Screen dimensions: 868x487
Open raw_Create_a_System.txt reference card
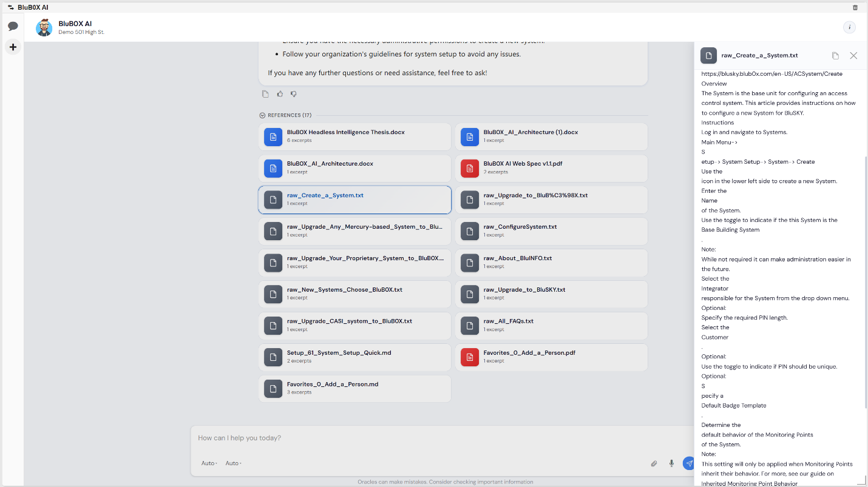tap(354, 200)
